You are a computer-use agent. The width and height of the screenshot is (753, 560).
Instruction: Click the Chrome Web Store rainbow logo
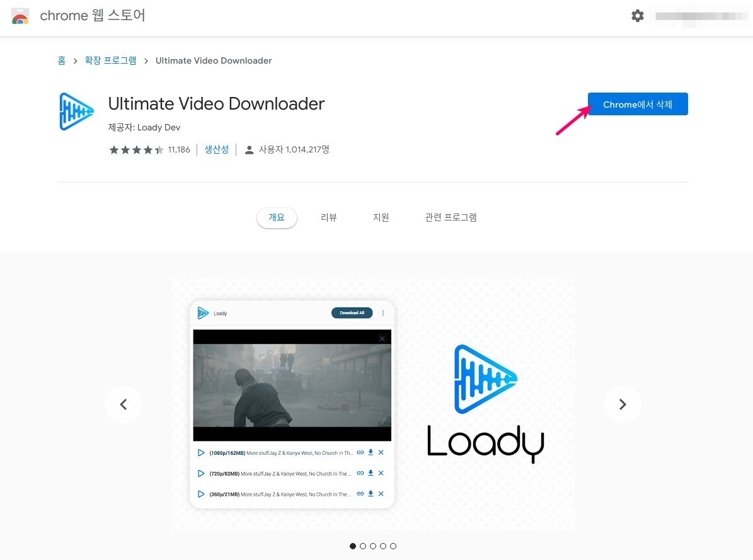20,16
